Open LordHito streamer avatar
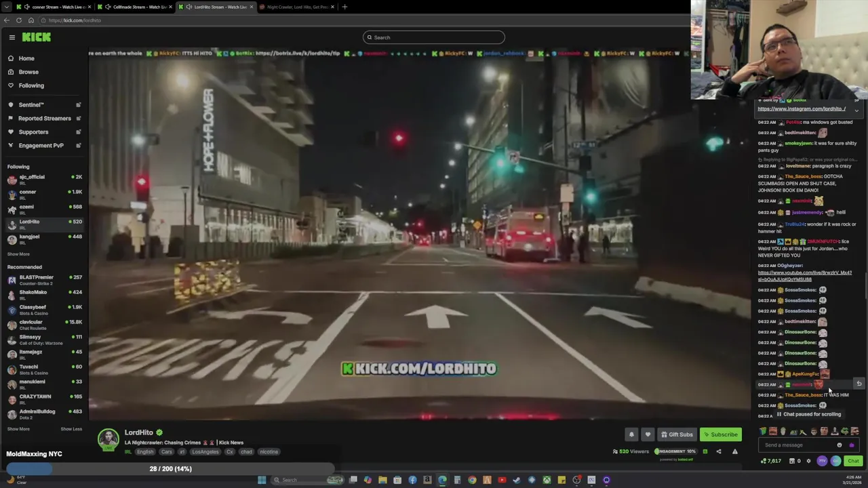Viewport: 868px width, 488px height. pos(108,440)
